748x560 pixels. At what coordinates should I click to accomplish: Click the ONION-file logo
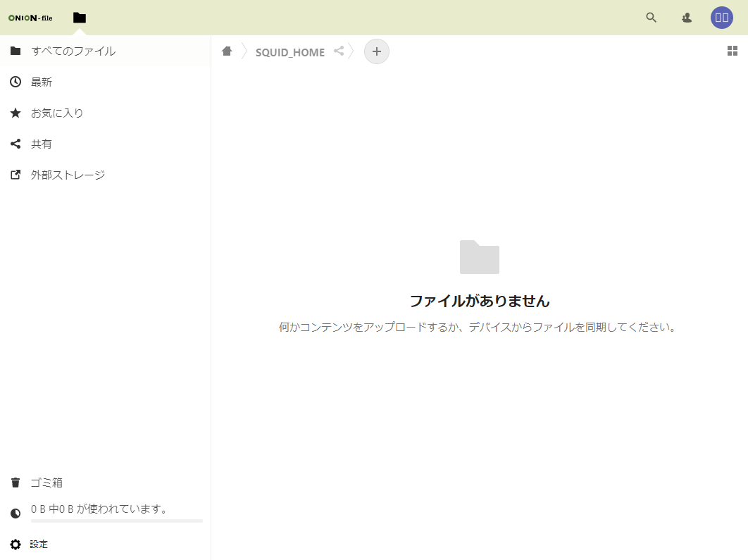tap(30, 18)
